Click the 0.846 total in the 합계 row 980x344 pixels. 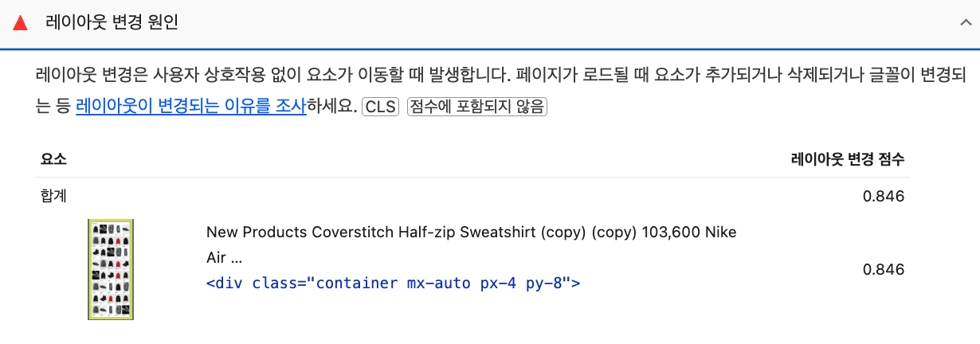(884, 196)
